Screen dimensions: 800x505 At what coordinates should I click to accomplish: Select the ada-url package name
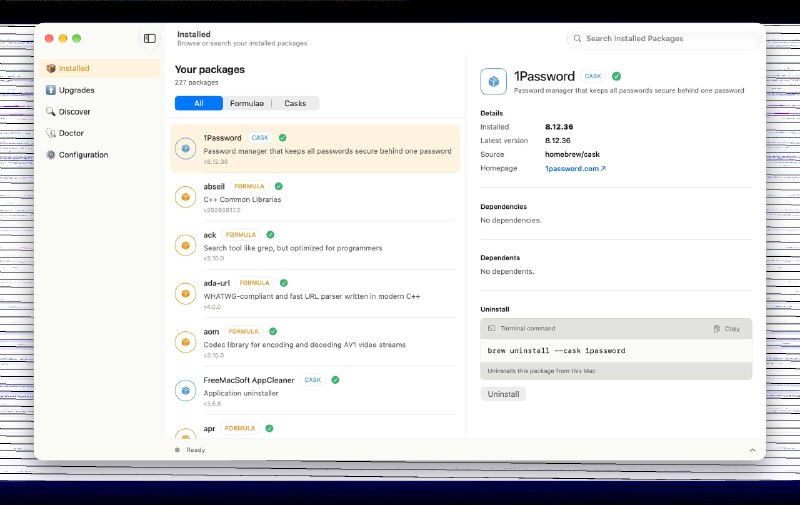coord(217,283)
